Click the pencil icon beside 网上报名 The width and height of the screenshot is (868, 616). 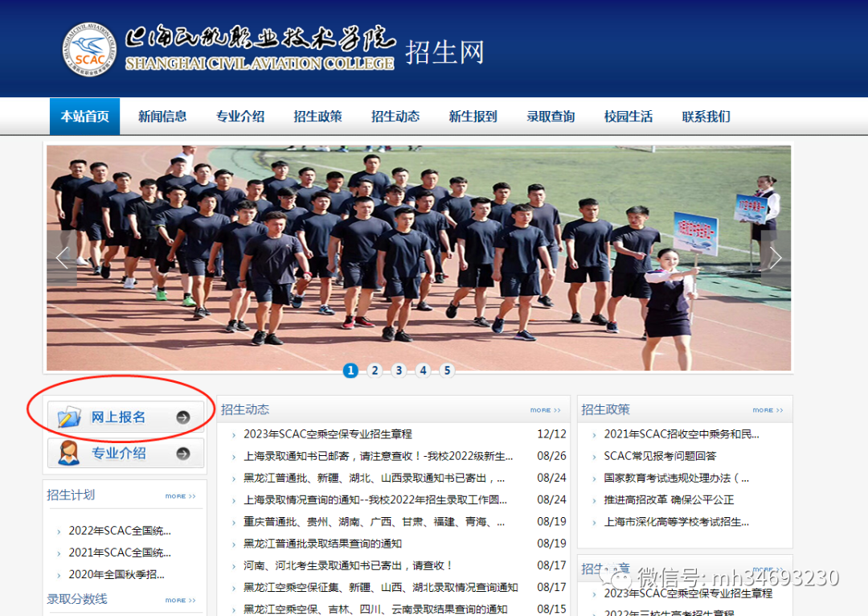pos(70,417)
